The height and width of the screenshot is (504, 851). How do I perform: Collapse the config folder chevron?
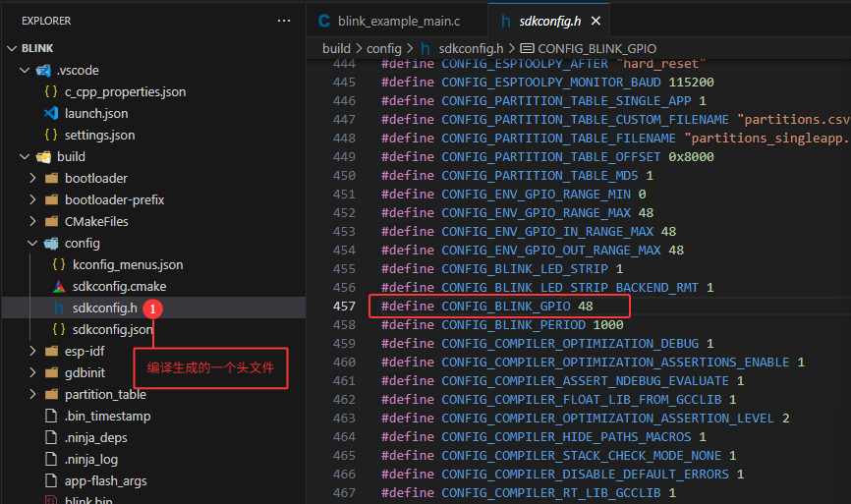[32, 244]
